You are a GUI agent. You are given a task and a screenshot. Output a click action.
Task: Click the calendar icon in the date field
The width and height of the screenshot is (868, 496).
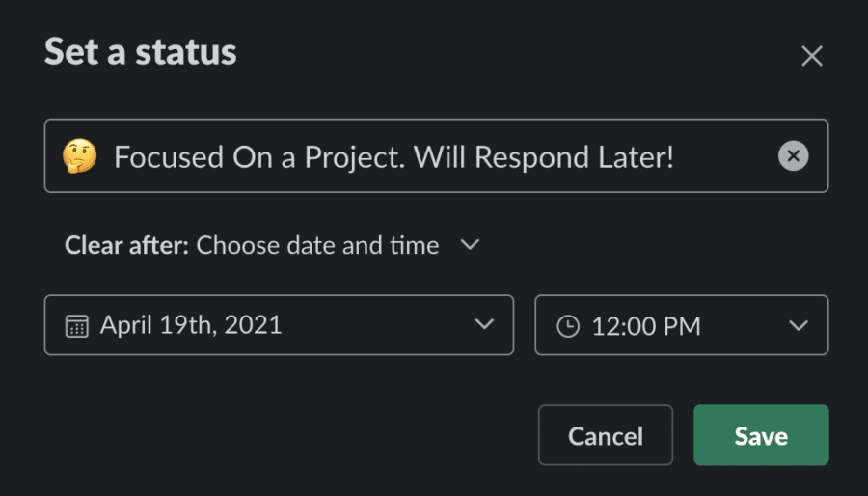click(76, 326)
